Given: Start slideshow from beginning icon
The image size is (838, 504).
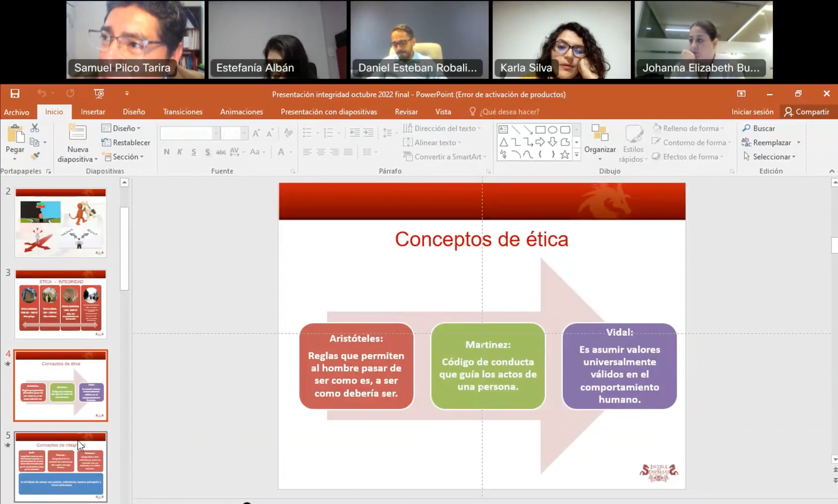Looking at the screenshot, I should point(99,93).
